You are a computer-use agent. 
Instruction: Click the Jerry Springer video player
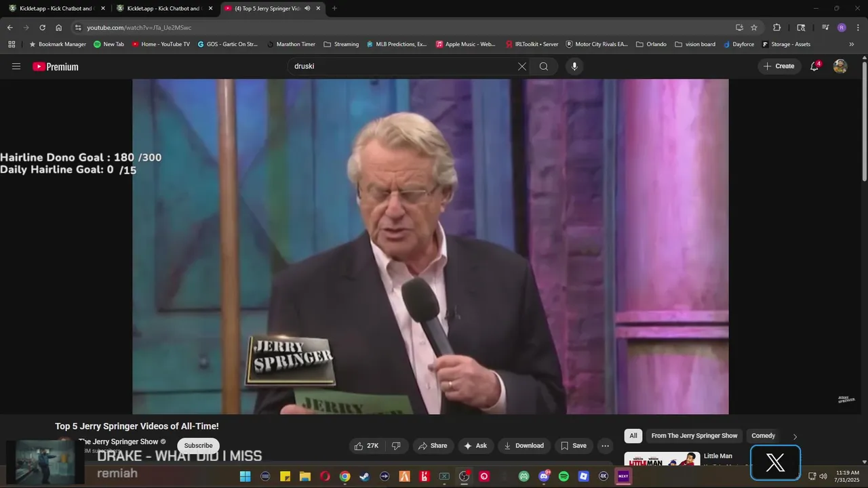tap(431, 247)
